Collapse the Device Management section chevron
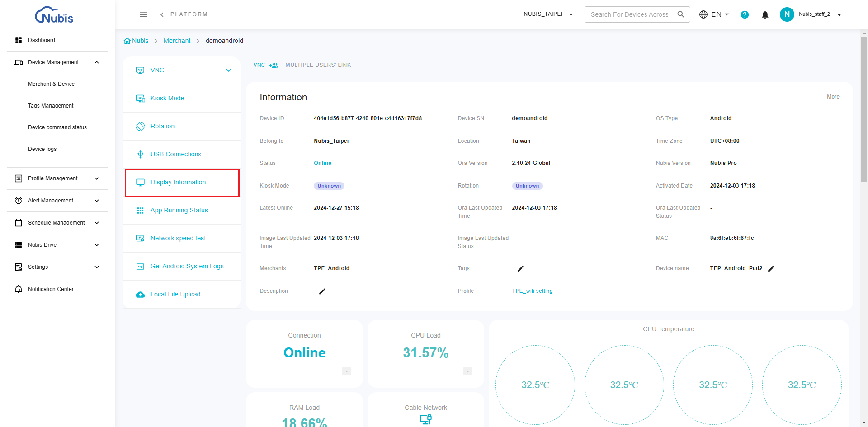This screenshot has width=868, height=427. 97,62
